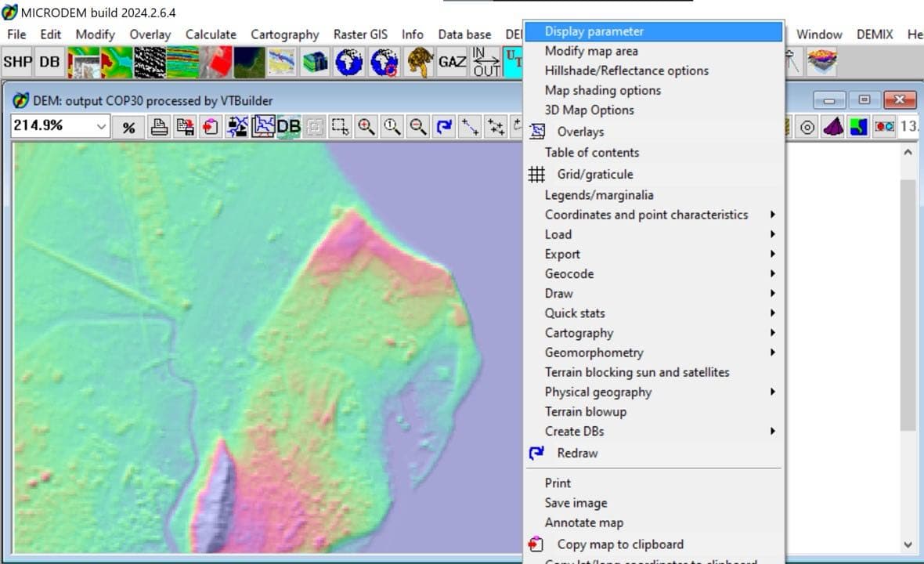Click the IN/OUT toolbar icon
The height and width of the screenshot is (564, 924).
(486, 62)
